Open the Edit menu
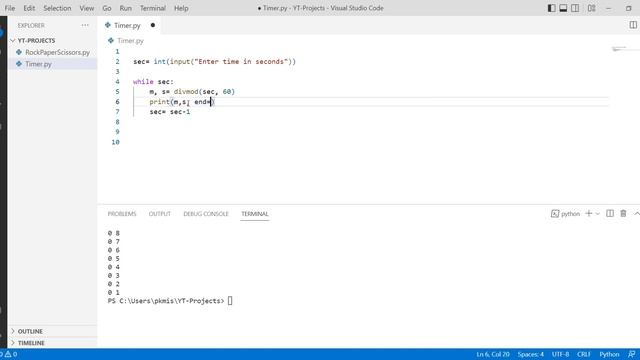The height and width of the screenshot is (360, 640). (x=29, y=8)
